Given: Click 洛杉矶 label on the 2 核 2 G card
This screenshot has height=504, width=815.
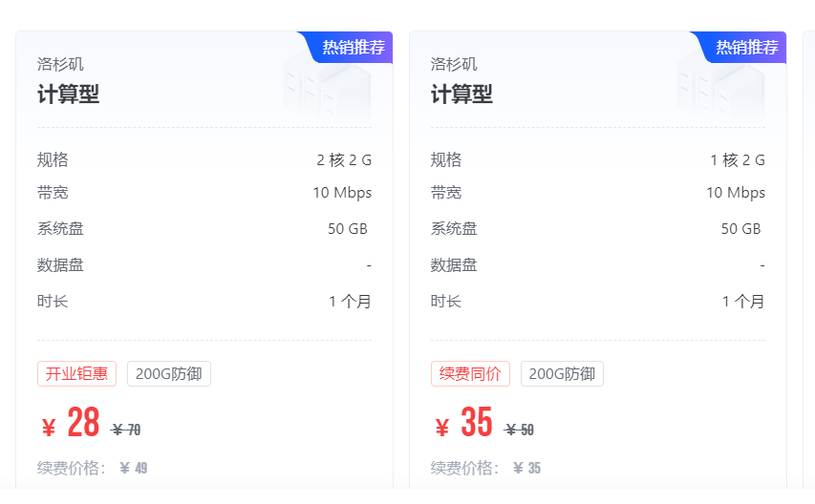Looking at the screenshot, I should pyautogui.click(x=60, y=64).
